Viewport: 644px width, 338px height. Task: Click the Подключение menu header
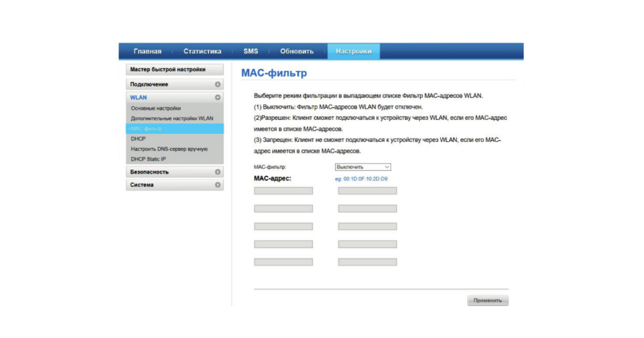click(x=175, y=84)
